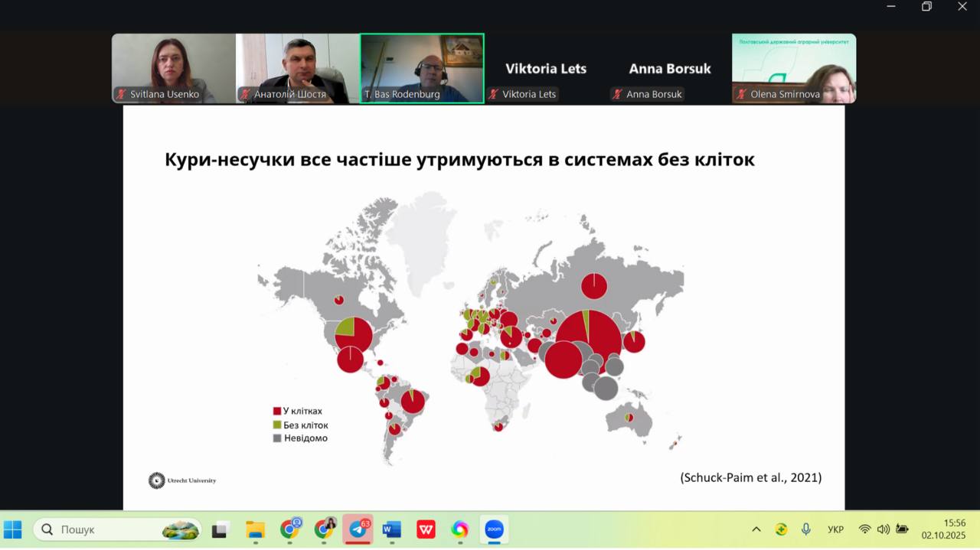Viewport: 980px width, 550px height.
Task: Select T. Bas Rodenburg's video tile
Action: pyautogui.click(x=422, y=68)
